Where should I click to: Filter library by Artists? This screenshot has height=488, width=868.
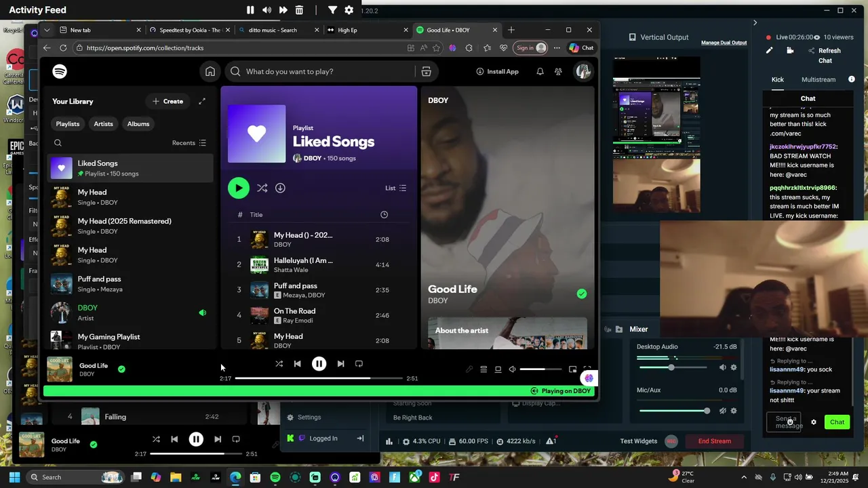(x=103, y=124)
